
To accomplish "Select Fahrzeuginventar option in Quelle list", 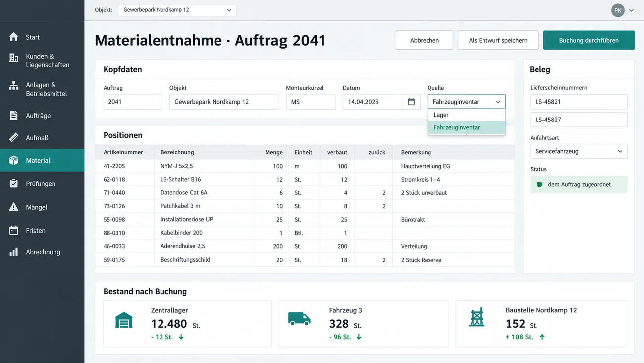I will pyautogui.click(x=466, y=127).
